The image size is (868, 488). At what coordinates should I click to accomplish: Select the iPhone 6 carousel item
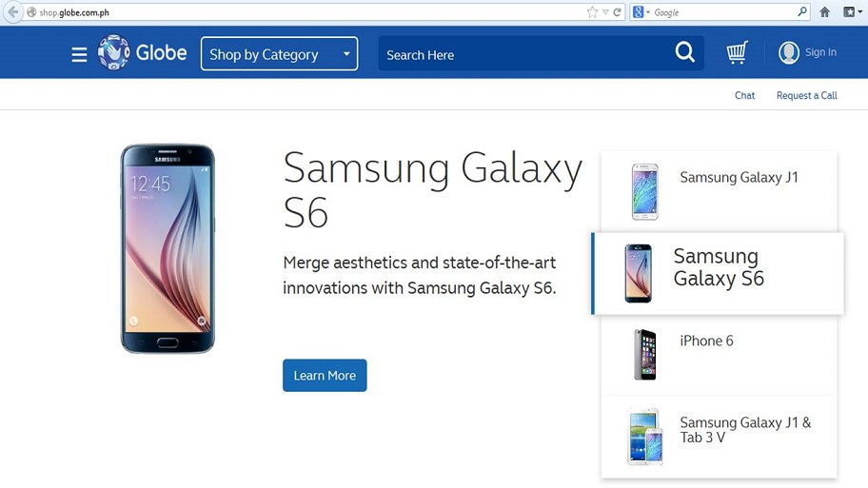(719, 355)
